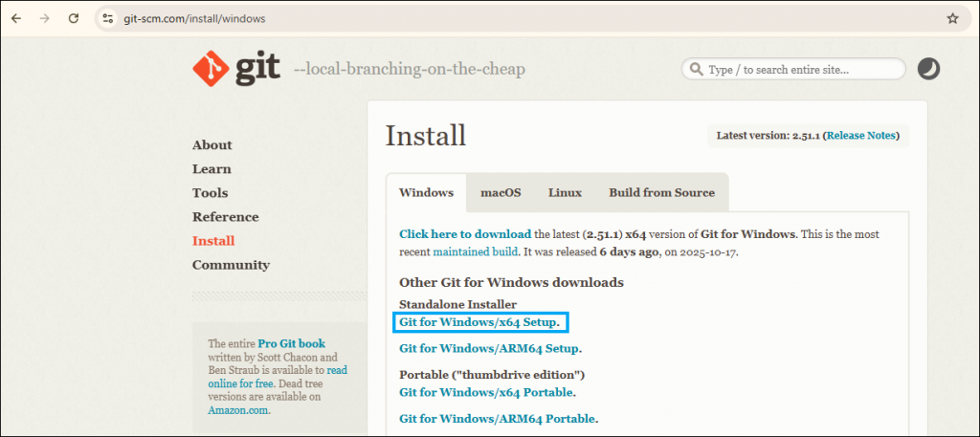Open the site information icon in address bar
Image resolution: width=980 pixels, height=437 pixels.
click(108, 18)
